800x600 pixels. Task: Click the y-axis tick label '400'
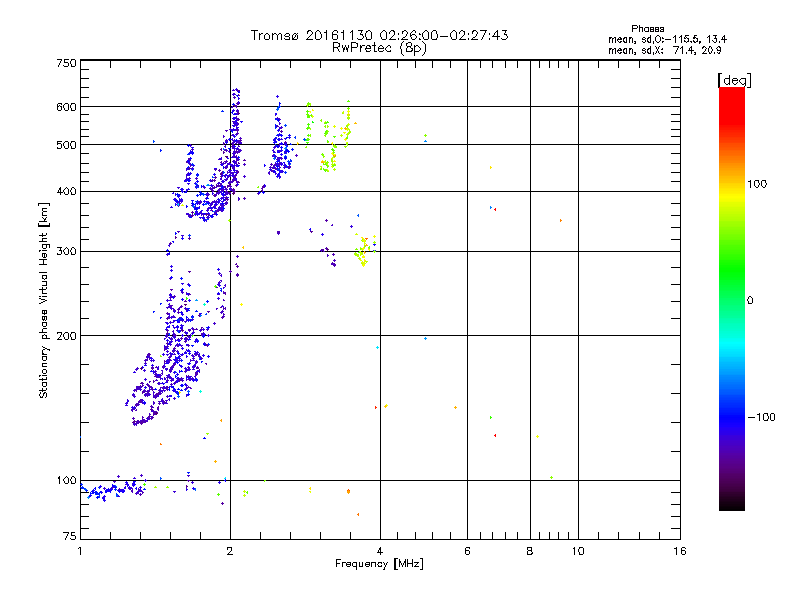[66, 192]
